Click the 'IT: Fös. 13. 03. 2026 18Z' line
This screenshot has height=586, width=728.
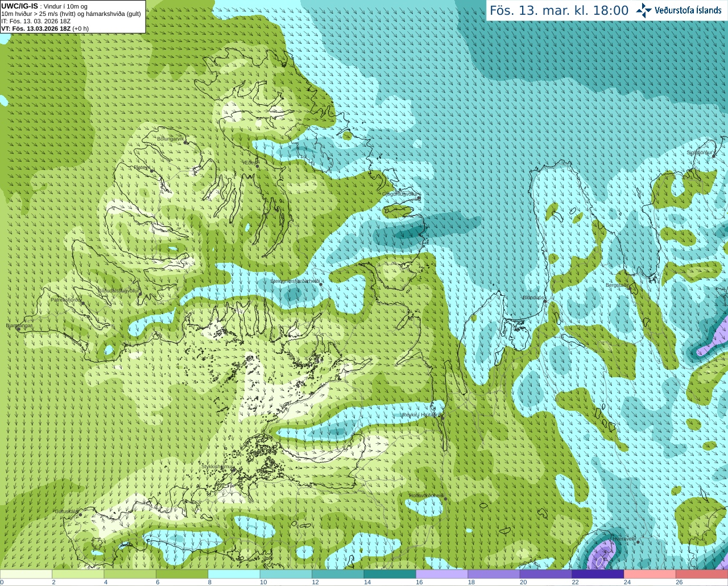36,21
